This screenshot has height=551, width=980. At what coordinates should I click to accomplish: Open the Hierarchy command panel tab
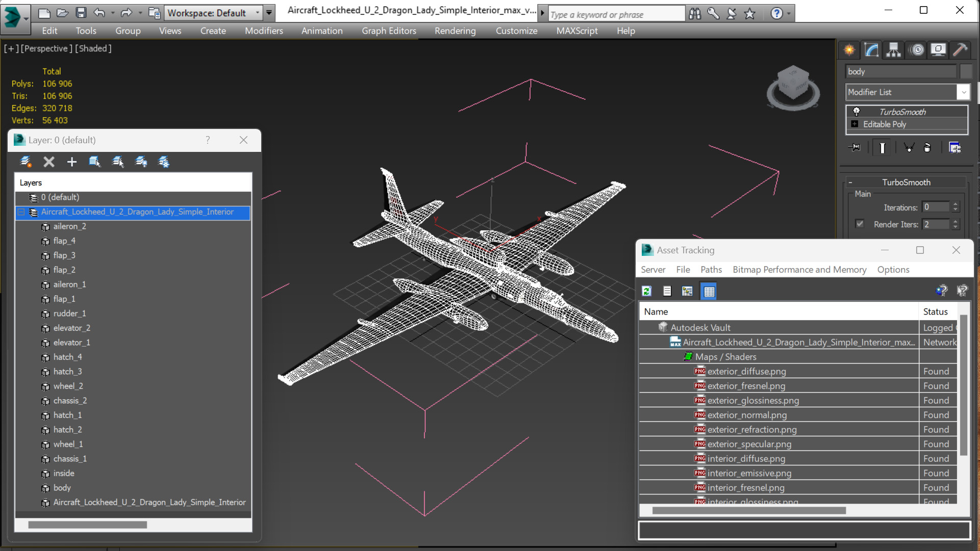click(x=893, y=49)
